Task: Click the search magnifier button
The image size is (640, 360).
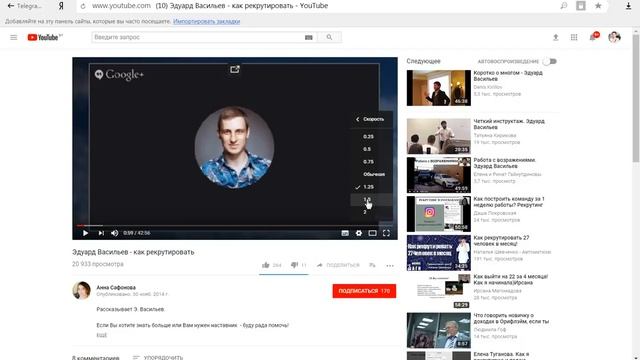Action: pos(329,38)
